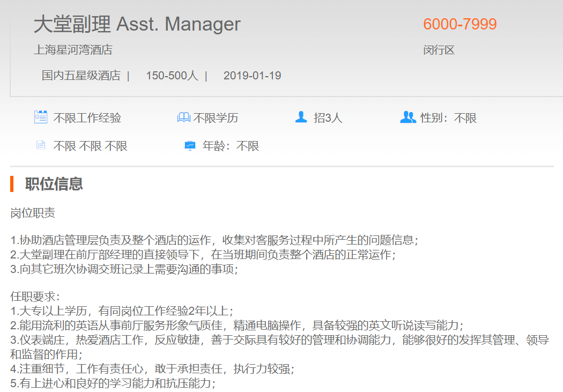Click the 不限学历 education label

216,118
